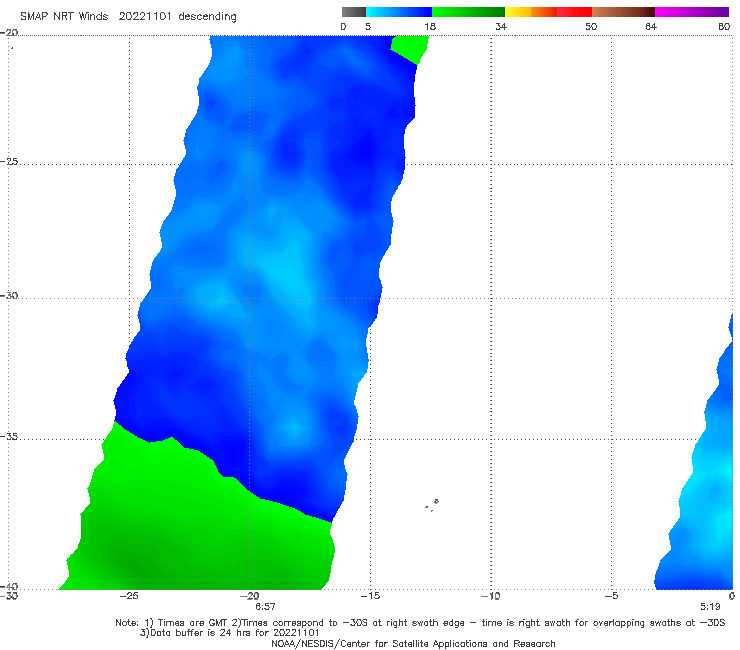Screen dimensions: 740x650
Task: Click the magenta 64-80 segment of the color bar
Action: pos(692,12)
